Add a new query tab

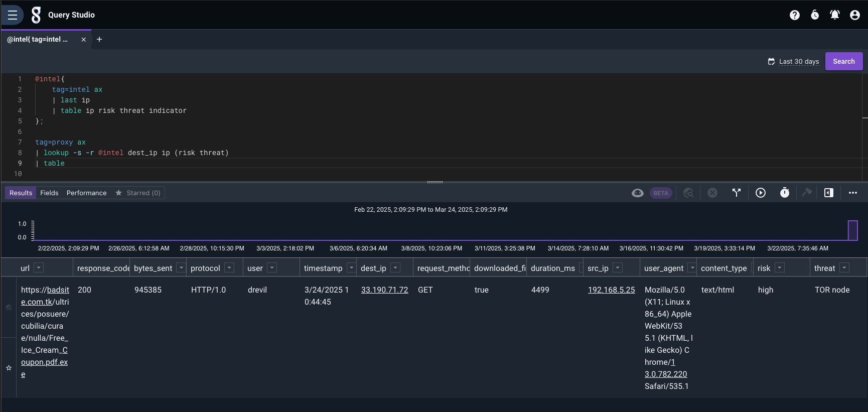click(x=99, y=39)
